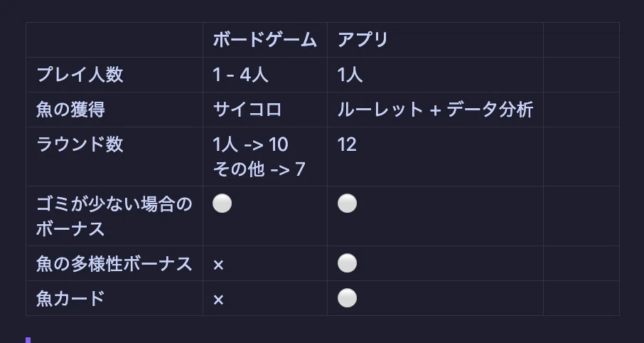Select the 魚の多様性ボーナス row label
The image size is (644, 343).
pyautogui.click(x=114, y=263)
